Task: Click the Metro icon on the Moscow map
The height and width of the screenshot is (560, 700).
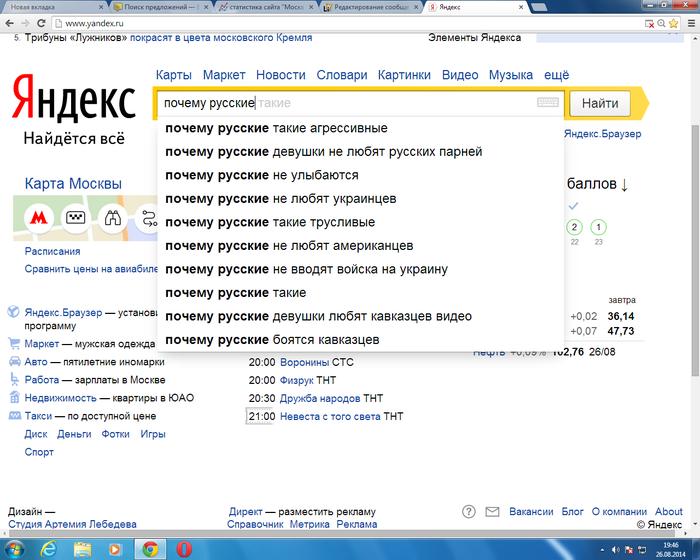Action: (39, 218)
